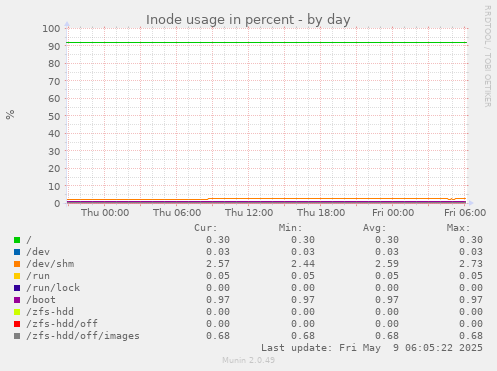Click the 'Last update' timestamp line

[372, 348]
